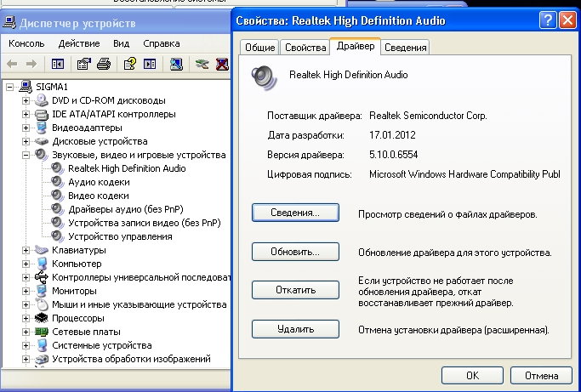Click the Мониторы monitor icon

(x=42, y=291)
